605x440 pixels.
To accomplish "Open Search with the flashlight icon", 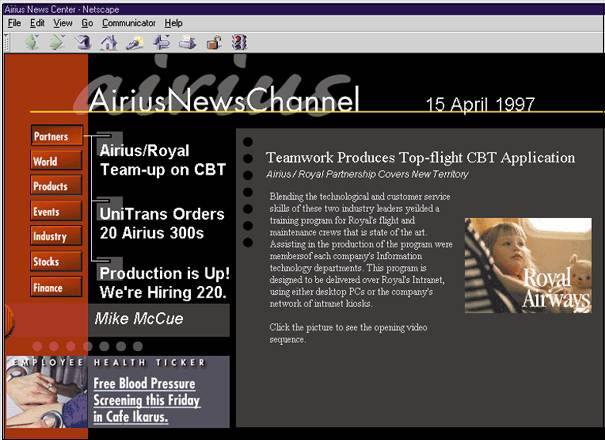I will (x=135, y=42).
